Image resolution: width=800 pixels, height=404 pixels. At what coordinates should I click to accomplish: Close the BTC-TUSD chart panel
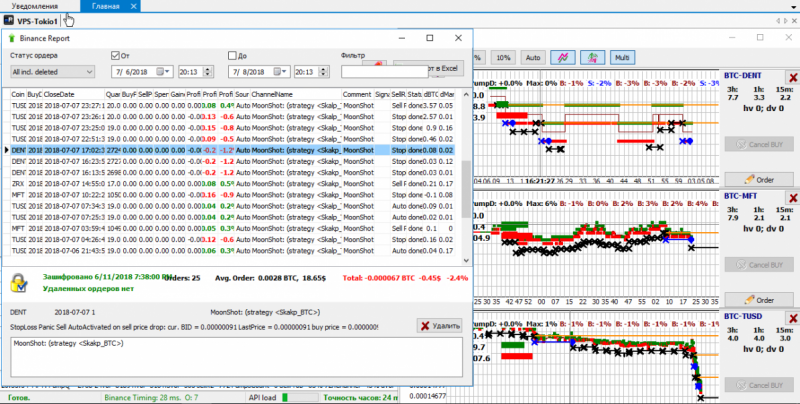(x=791, y=317)
